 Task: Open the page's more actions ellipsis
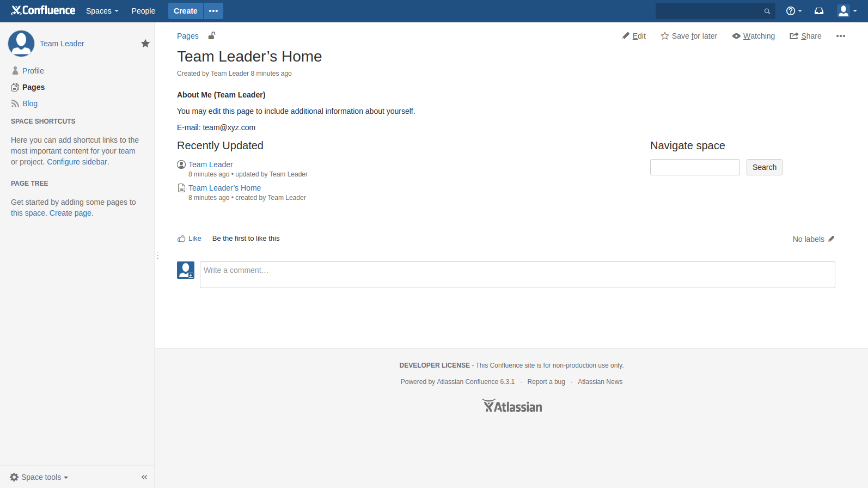840,36
